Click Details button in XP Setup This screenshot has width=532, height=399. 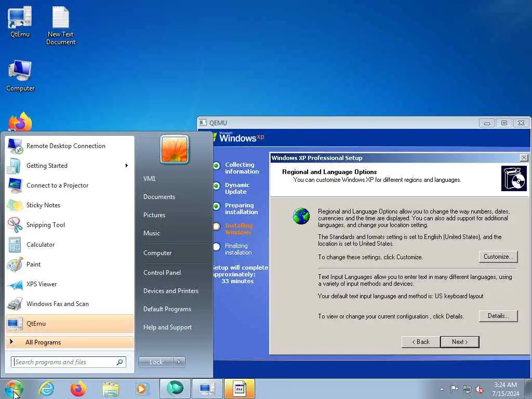tap(498, 316)
